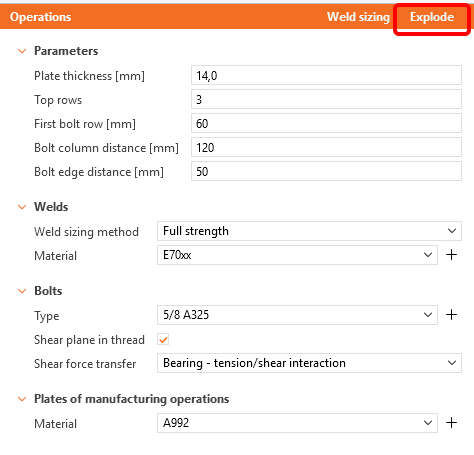Open Weld sizing method dropdown
This screenshot has width=474, height=455.
(309, 231)
